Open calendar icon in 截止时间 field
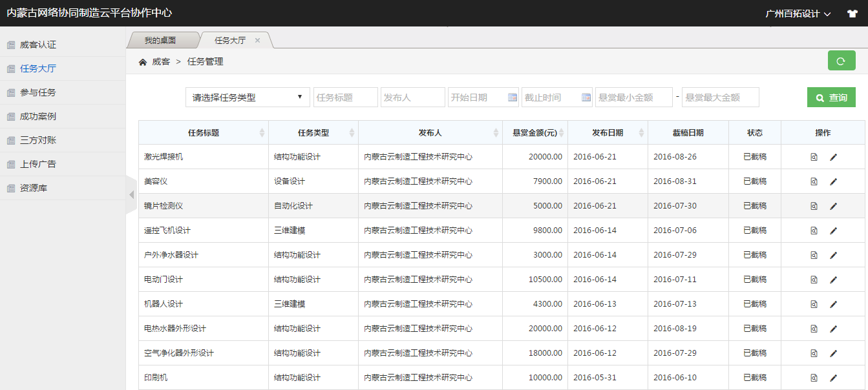Screen dimensions: 868x390 (586, 97)
